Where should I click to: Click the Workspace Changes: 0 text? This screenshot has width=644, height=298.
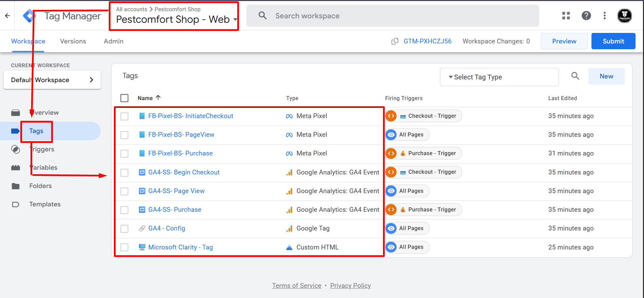(x=496, y=41)
